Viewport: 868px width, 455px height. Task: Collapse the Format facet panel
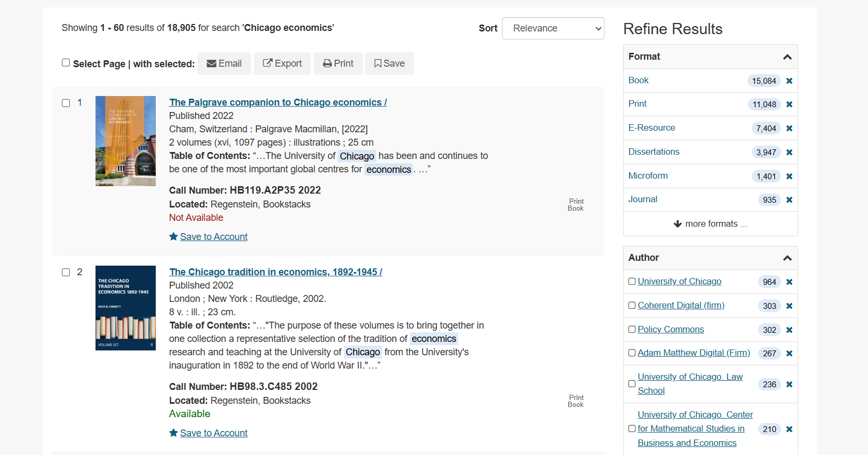787,57
